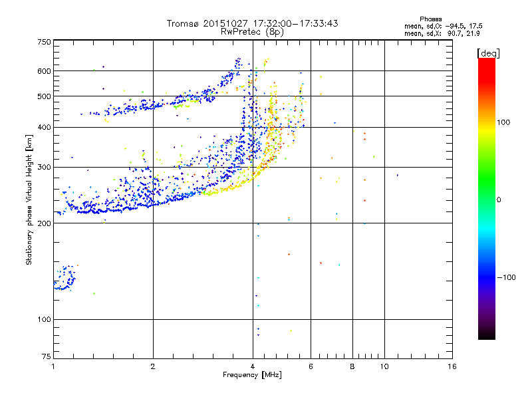532x399 pixels.
Task: Click the plot title 'Tromsø 20151027 17:32:00-17:33:43'
Action: click(252, 23)
